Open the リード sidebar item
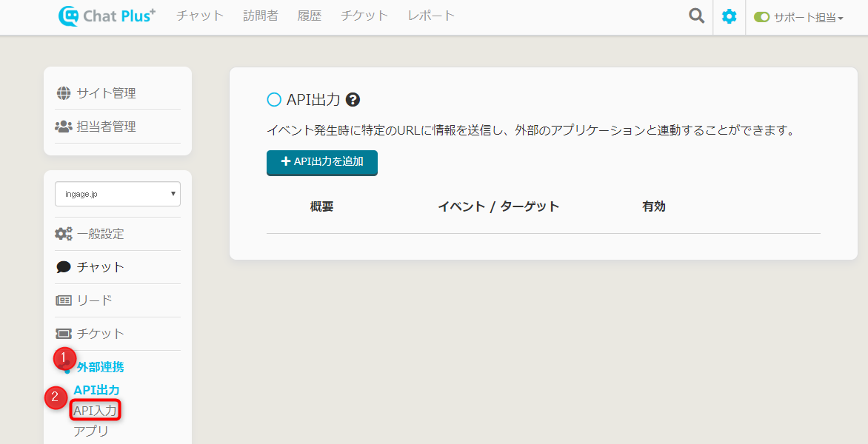868x444 pixels. (x=94, y=300)
